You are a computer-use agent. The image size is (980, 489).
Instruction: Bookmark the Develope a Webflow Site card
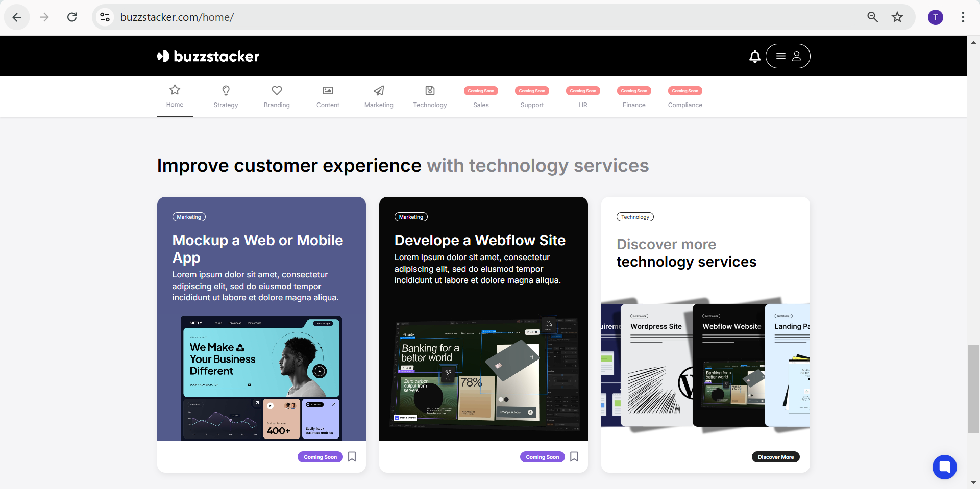[x=574, y=457]
